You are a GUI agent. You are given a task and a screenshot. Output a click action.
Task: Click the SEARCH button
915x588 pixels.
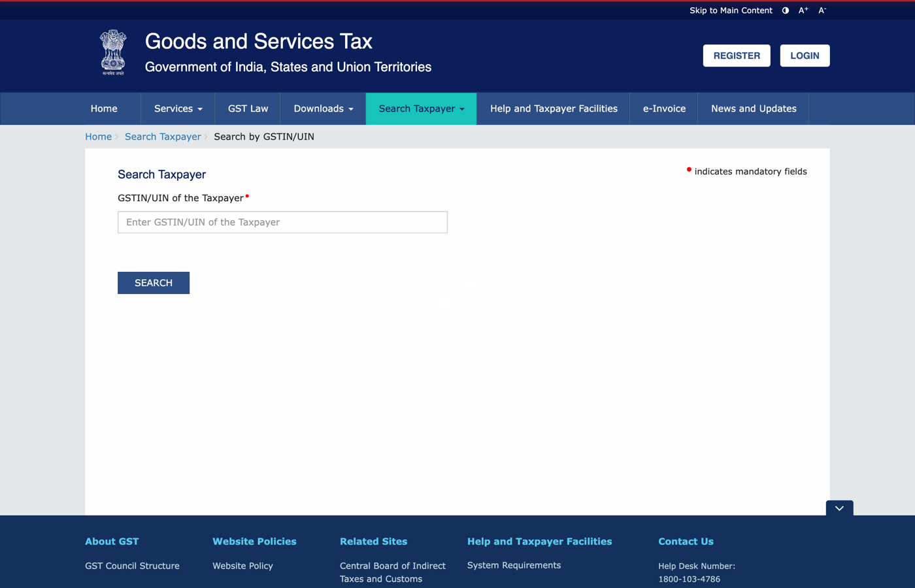[x=154, y=283]
